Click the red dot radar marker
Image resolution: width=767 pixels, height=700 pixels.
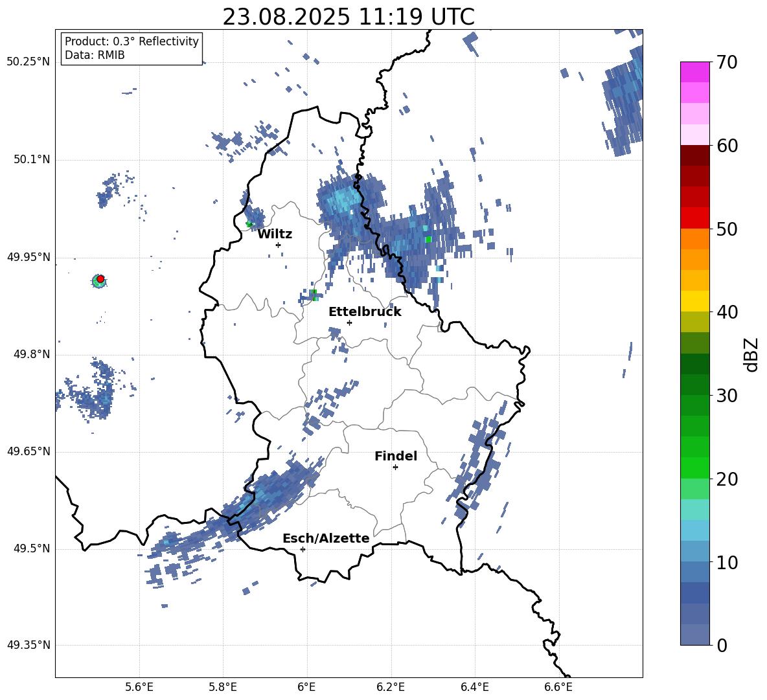100,278
